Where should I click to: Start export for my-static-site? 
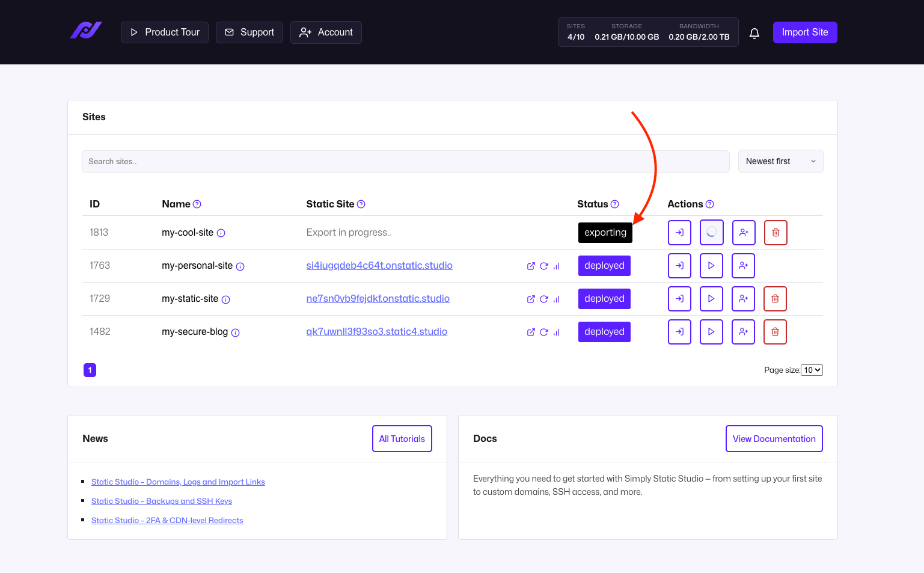(x=711, y=299)
